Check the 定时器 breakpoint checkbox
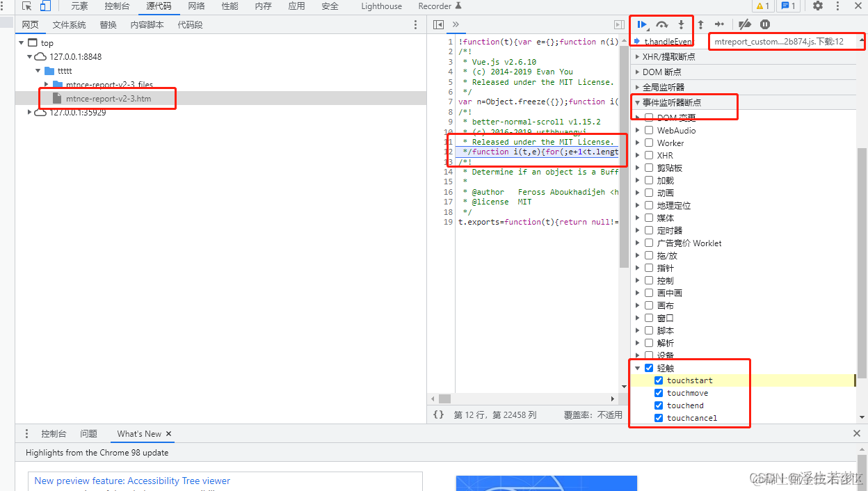Viewport: 868px width, 491px height. click(649, 230)
